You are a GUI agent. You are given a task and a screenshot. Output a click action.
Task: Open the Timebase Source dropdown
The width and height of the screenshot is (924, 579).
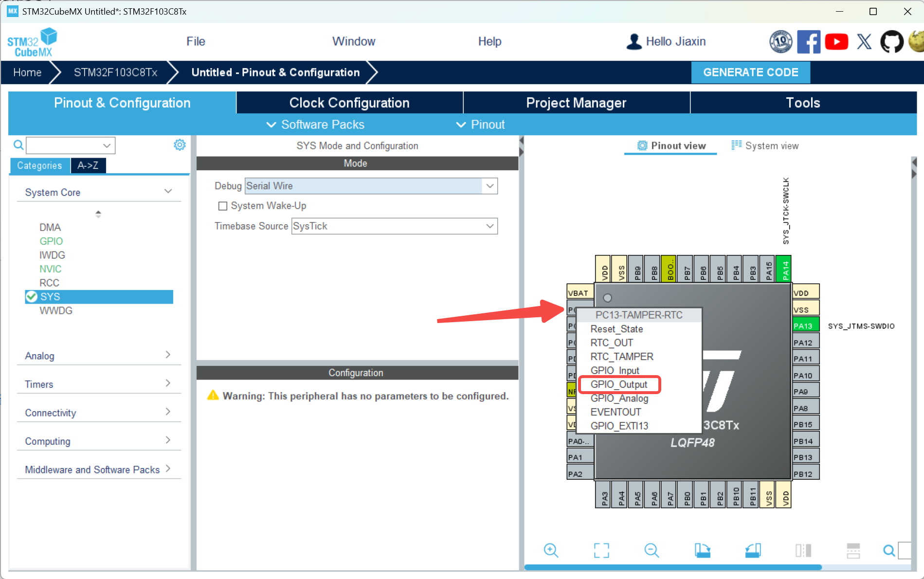click(x=394, y=226)
